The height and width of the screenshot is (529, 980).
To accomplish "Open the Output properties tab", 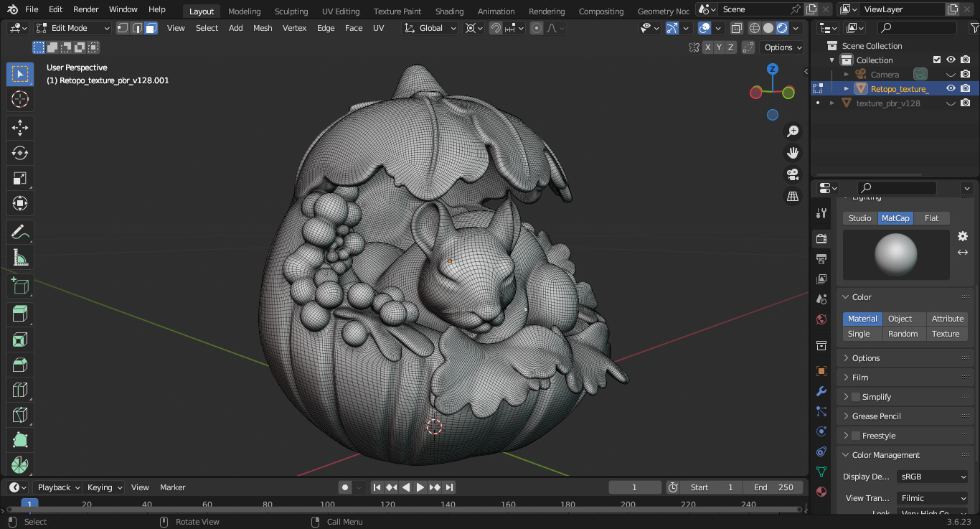I will click(821, 258).
